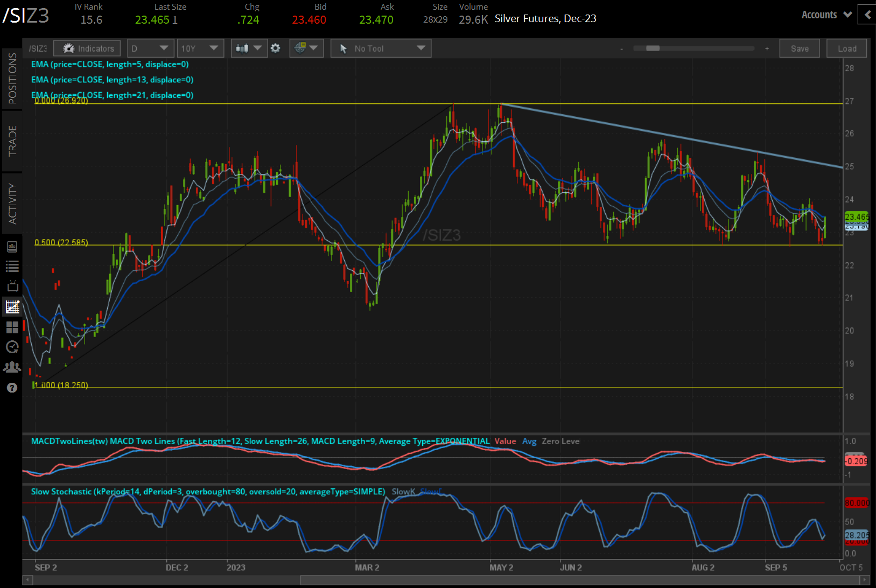The image size is (876, 588).
Task: Open the four-square layout sidebar icon
Action: pyautogui.click(x=12, y=327)
